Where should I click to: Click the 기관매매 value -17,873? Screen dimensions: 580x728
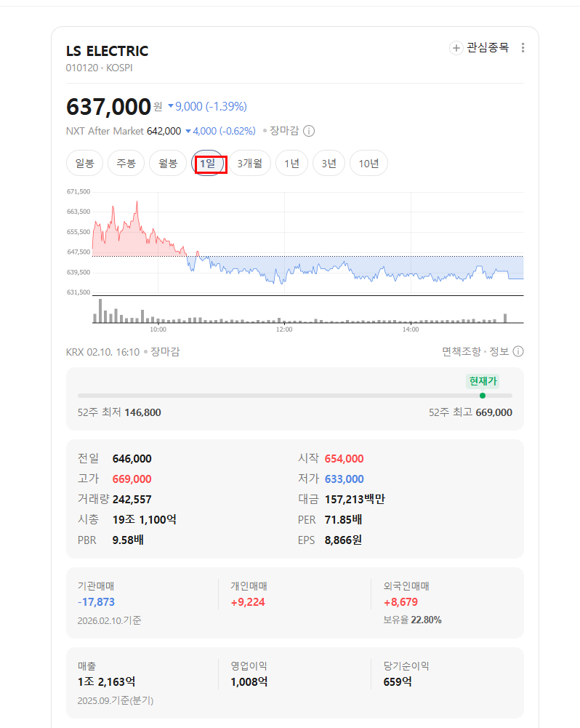pyautogui.click(x=96, y=602)
